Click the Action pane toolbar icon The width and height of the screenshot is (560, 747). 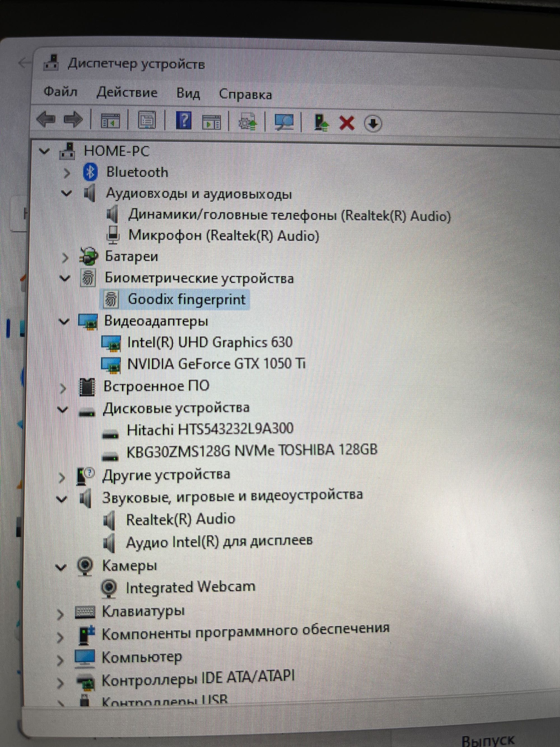(211, 122)
